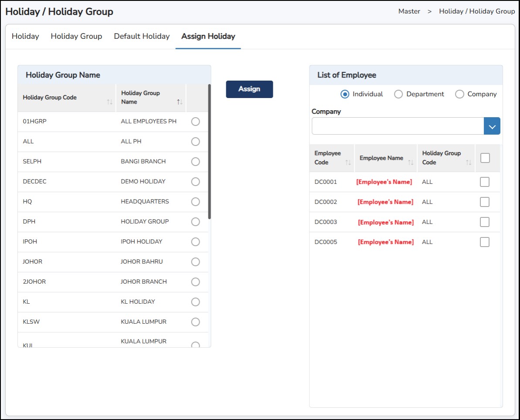Viewport: 520px width, 420px height.
Task: Go to the Holiday tab
Action: coord(25,37)
